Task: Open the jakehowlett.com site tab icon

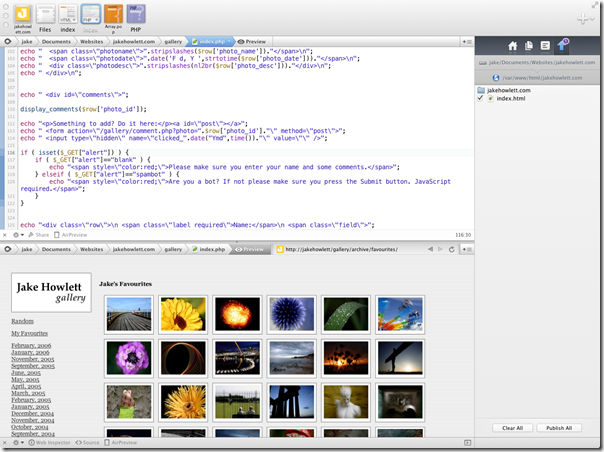Action: tap(23, 15)
